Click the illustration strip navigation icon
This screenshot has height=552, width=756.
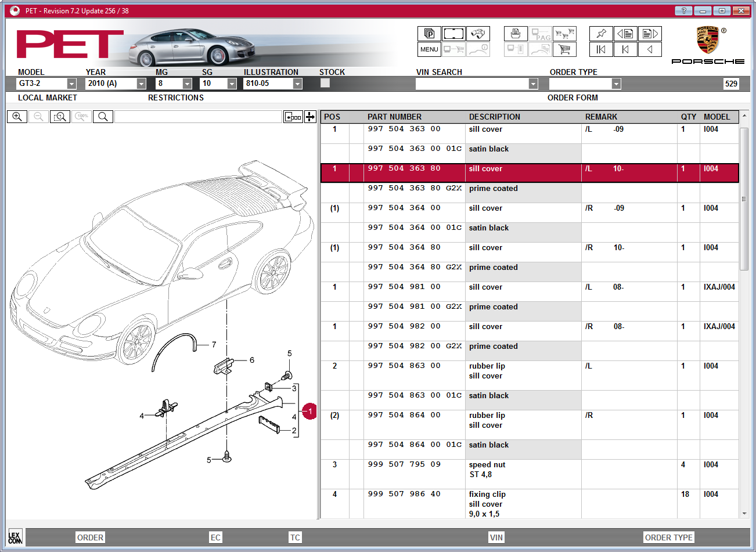point(293,117)
